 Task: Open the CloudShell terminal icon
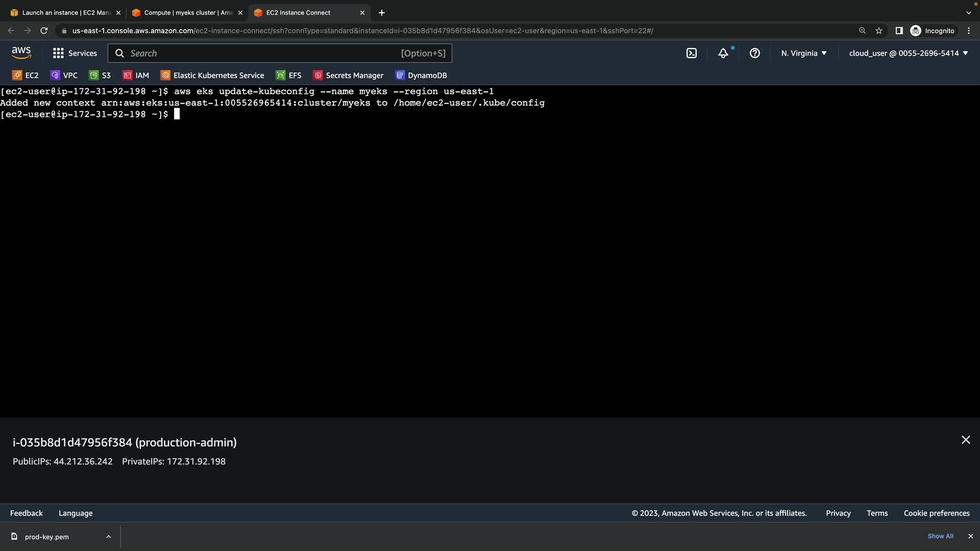[692, 53]
